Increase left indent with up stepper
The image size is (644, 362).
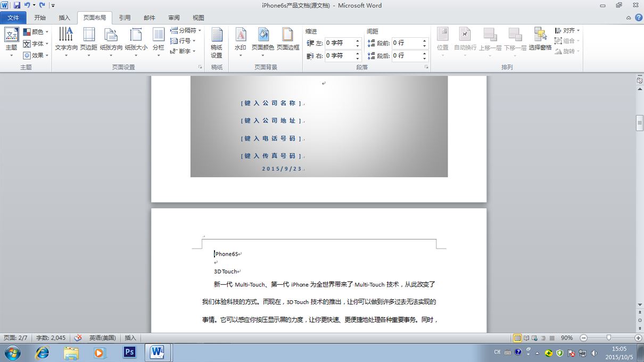pos(358,40)
